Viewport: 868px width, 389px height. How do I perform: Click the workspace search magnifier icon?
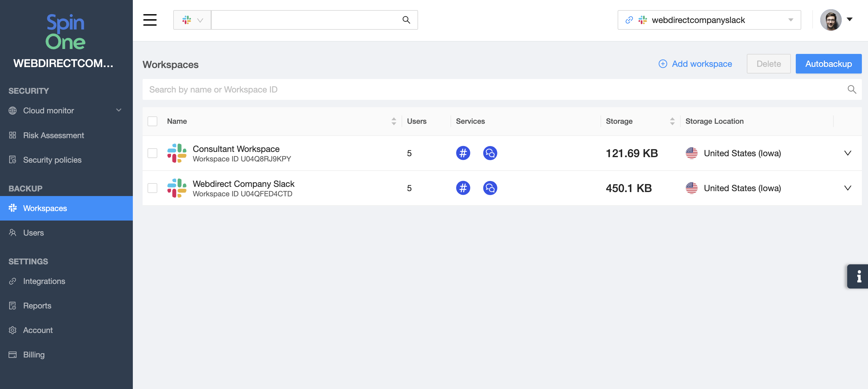(x=851, y=89)
